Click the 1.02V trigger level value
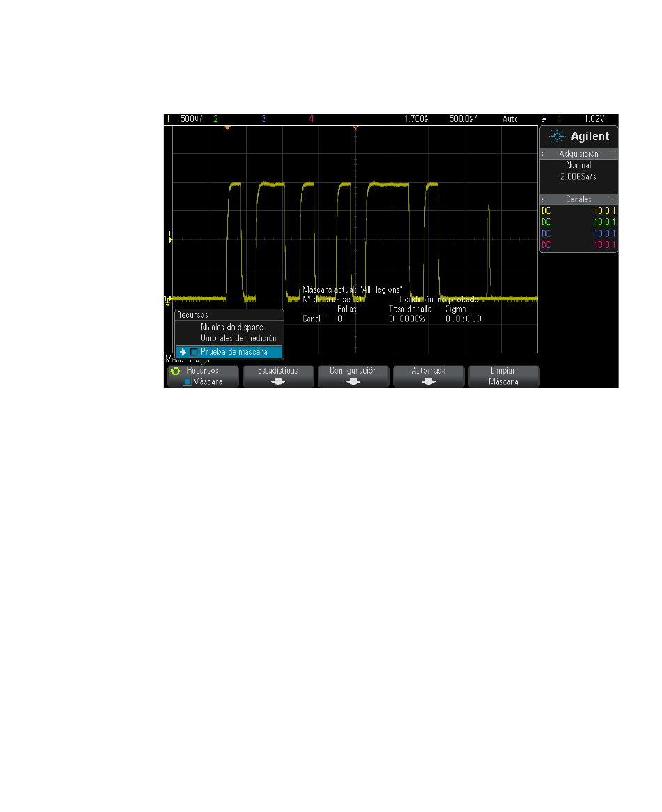The width and height of the screenshot is (662, 812). pyautogui.click(x=594, y=118)
